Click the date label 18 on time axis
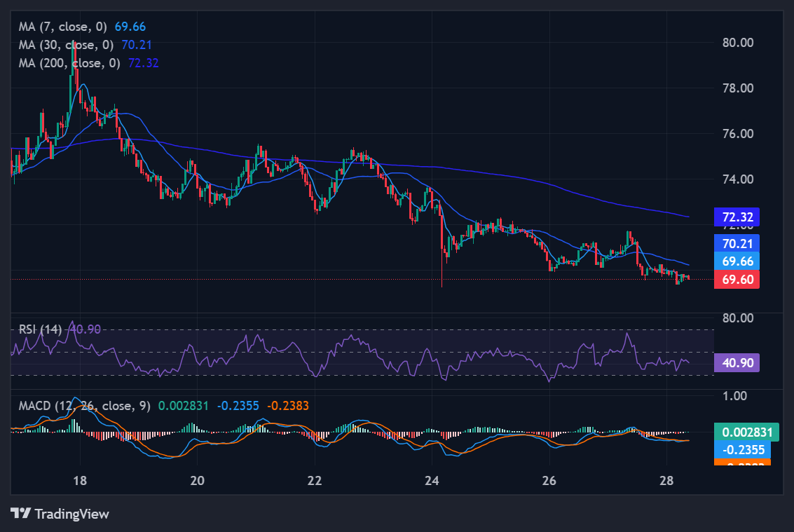The height and width of the screenshot is (532, 794). [x=79, y=481]
